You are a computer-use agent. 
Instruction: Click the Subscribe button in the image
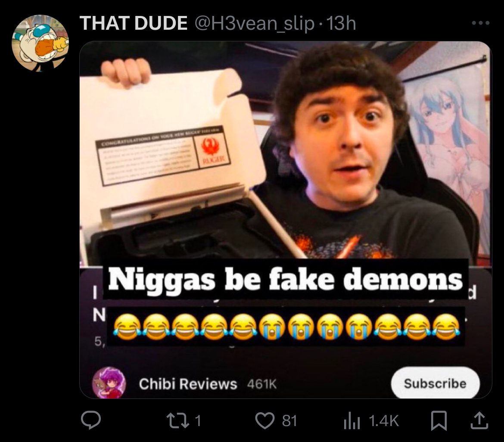tap(435, 383)
